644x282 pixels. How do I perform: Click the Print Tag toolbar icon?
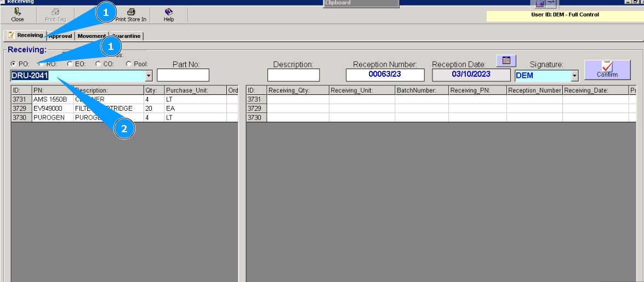(x=55, y=15)
